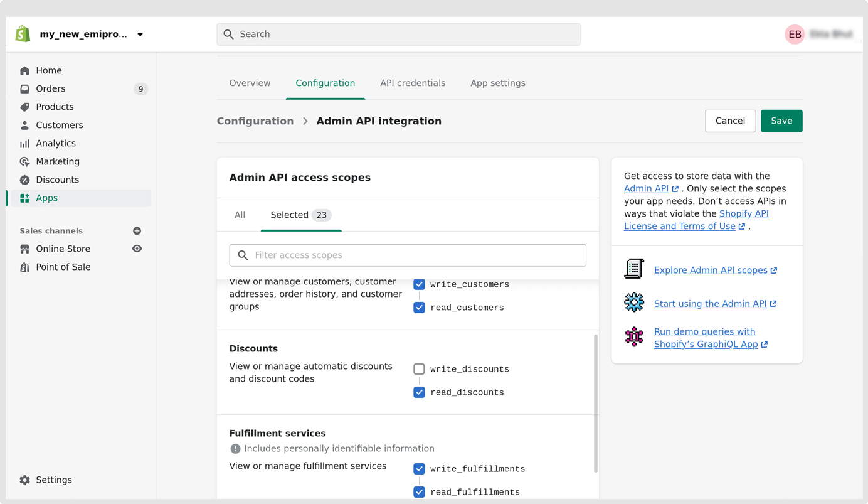The height and width of the screenshot is (504, 868).
Task: View Online Store using eye icon
Action: click(x=137, y=249)
